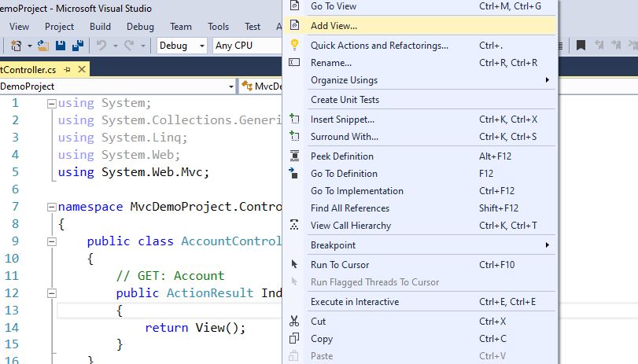Pin the AccountController.cs tab
The width and height of the screenshot is (638, 364).
point(68,69)
